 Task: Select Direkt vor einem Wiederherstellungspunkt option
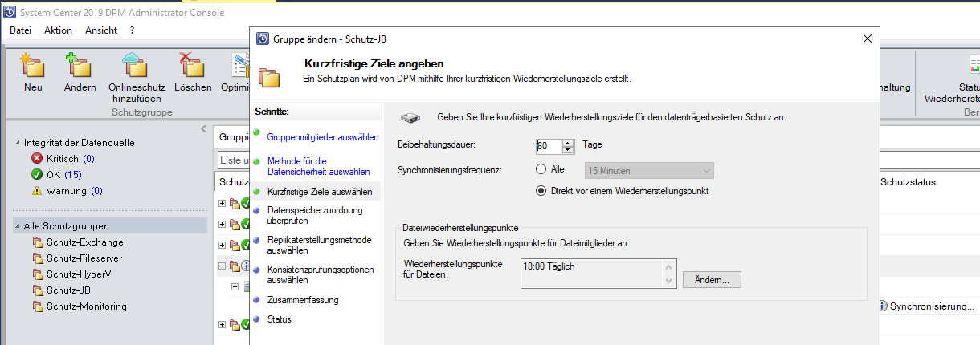541,191
